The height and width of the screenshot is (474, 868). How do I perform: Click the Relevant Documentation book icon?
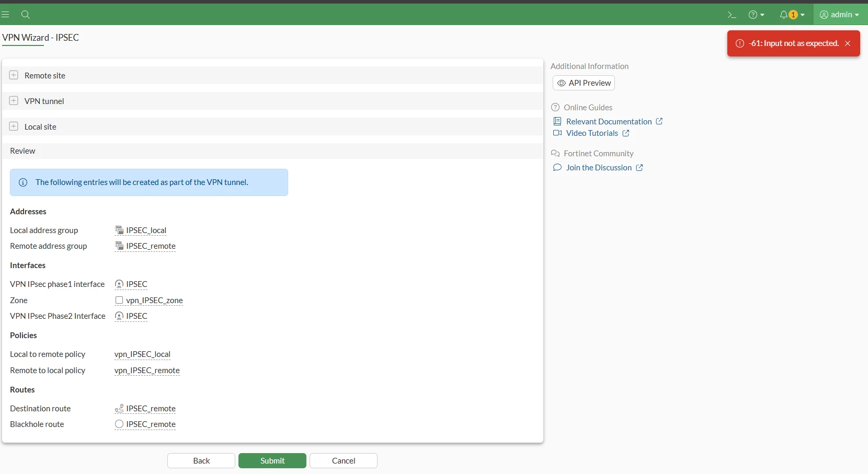[x=557, y=121]
